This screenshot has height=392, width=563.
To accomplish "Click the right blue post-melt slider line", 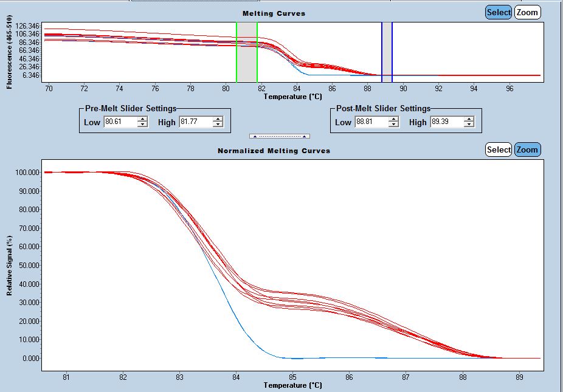I will [x=392, y=52].
